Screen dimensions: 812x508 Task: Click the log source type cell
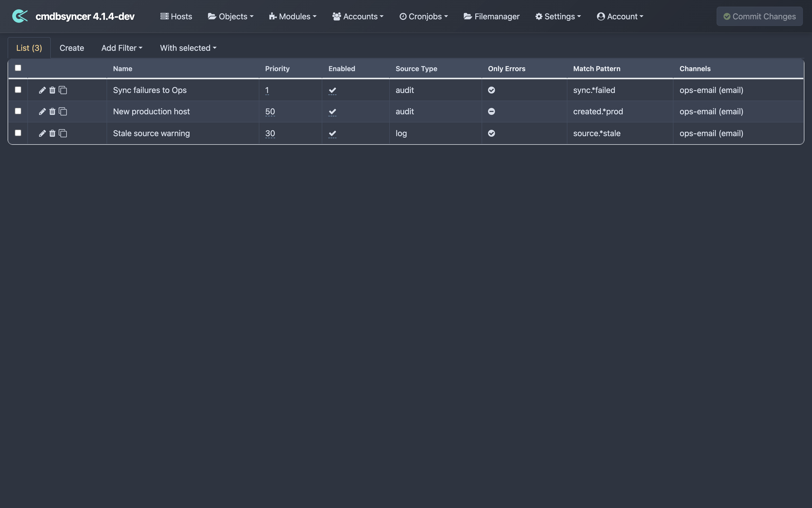tap(401, 133)
